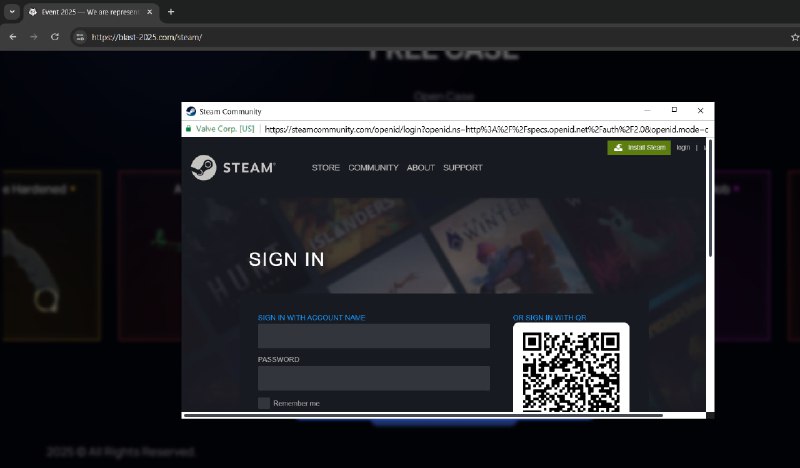Select the Event 2025 browser tab
This screenshot has width=800, height=468.
pyautogui.click(x=91, y=12)
